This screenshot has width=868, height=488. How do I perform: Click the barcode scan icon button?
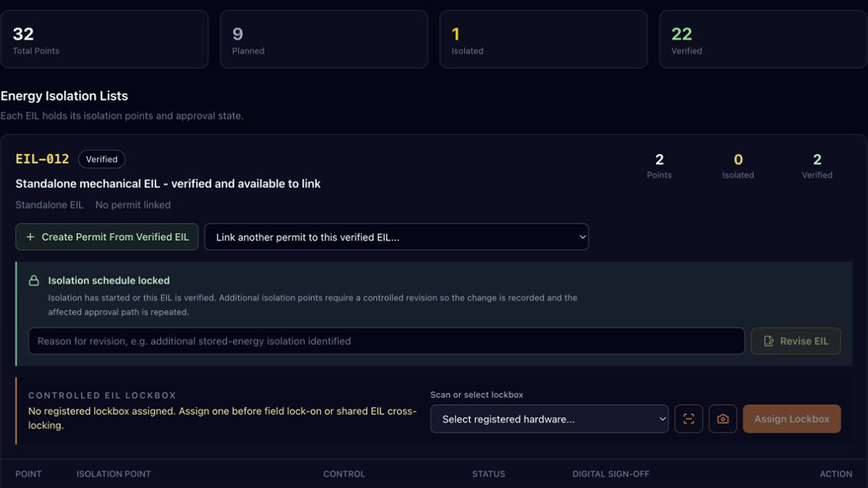[689, 419]
